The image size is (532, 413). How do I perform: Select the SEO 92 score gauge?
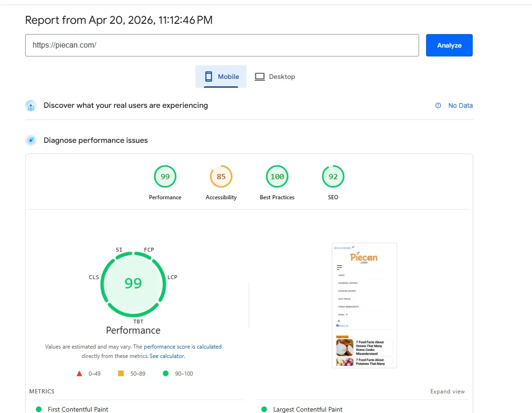[x=333, y=176]
